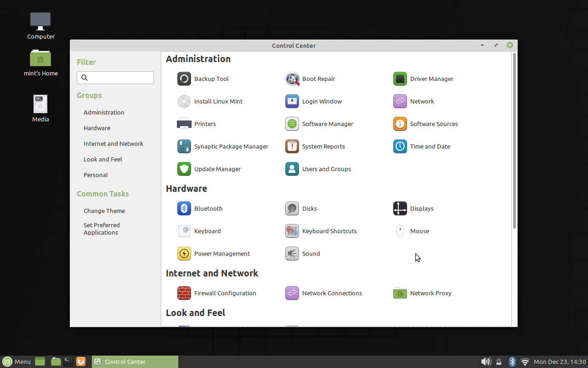Open the Mint Menu button
This screenshot has height=368, width=588.
pyautogui.click(x=17, y=362)
